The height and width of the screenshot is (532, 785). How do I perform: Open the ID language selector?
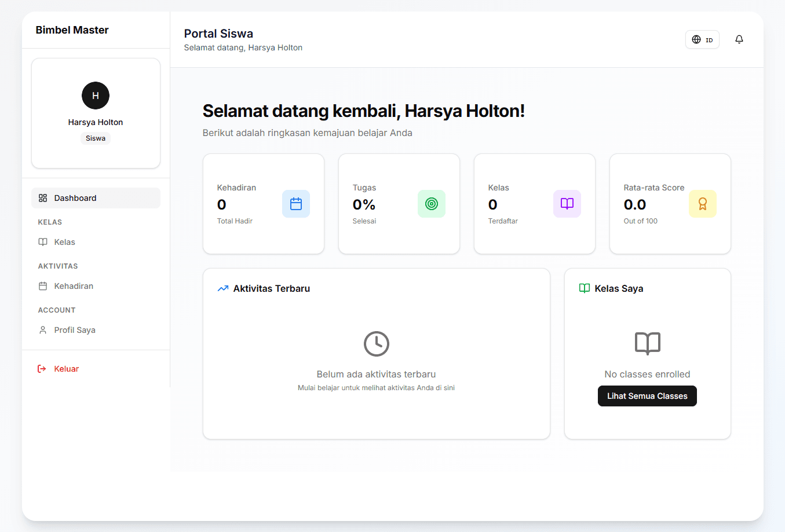[x=702, y=39]
